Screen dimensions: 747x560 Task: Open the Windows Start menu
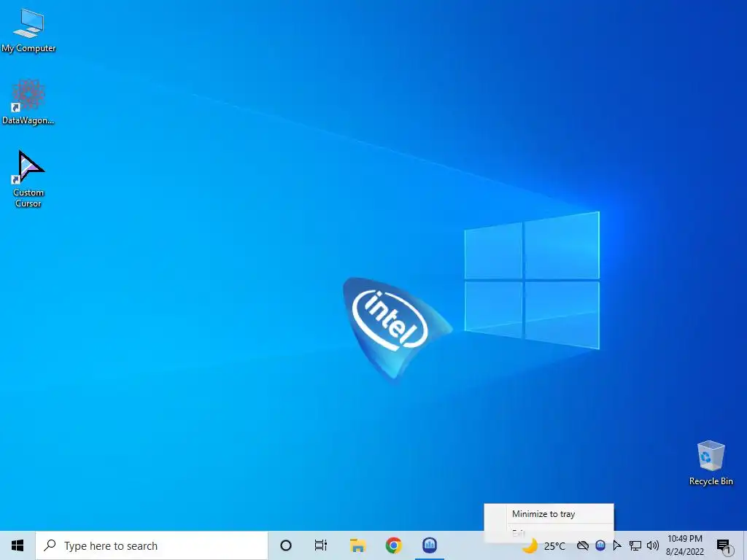(x=18, y=545)
